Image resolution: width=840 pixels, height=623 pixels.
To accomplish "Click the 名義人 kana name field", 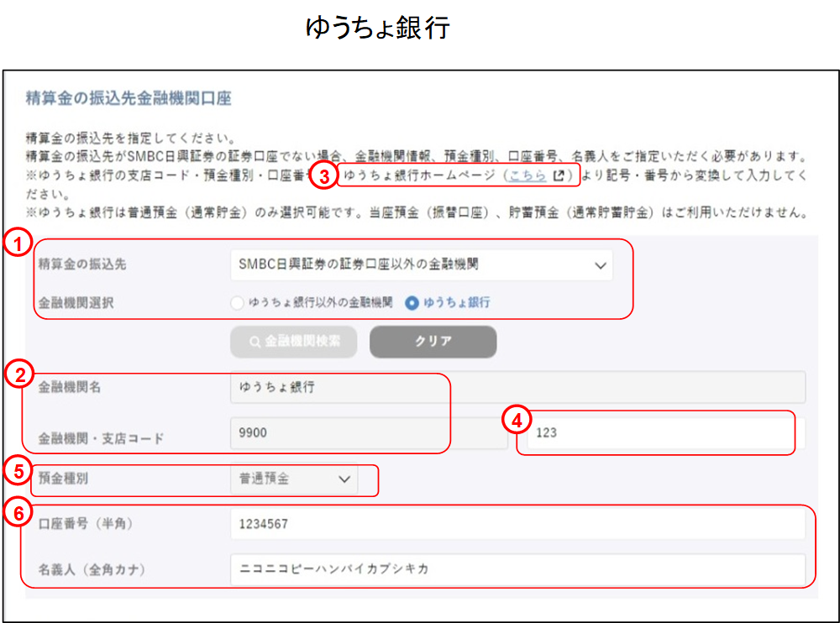I will pyautogui.click(x=518, y=564).
